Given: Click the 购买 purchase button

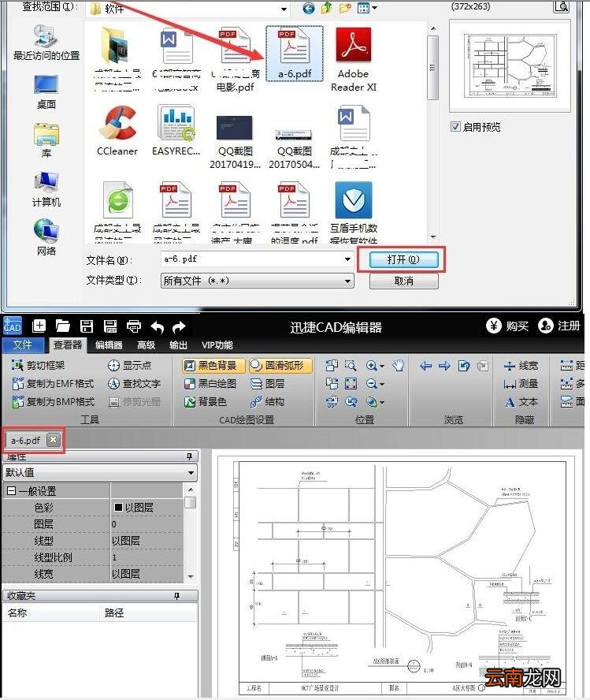Looking at the screenshot, I should pos(507,326).
